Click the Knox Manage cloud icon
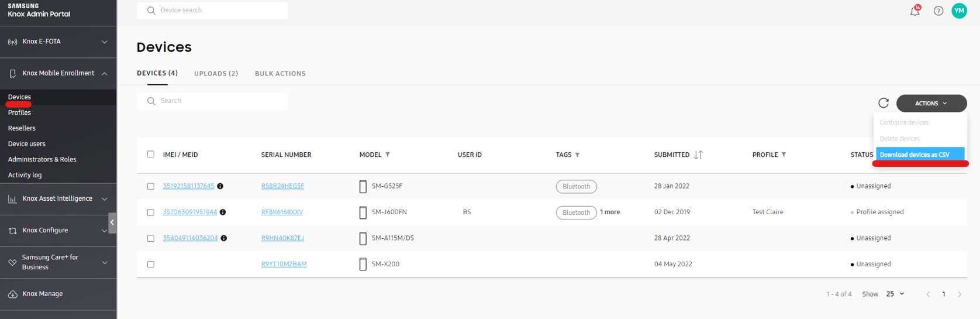 [12, 294]
